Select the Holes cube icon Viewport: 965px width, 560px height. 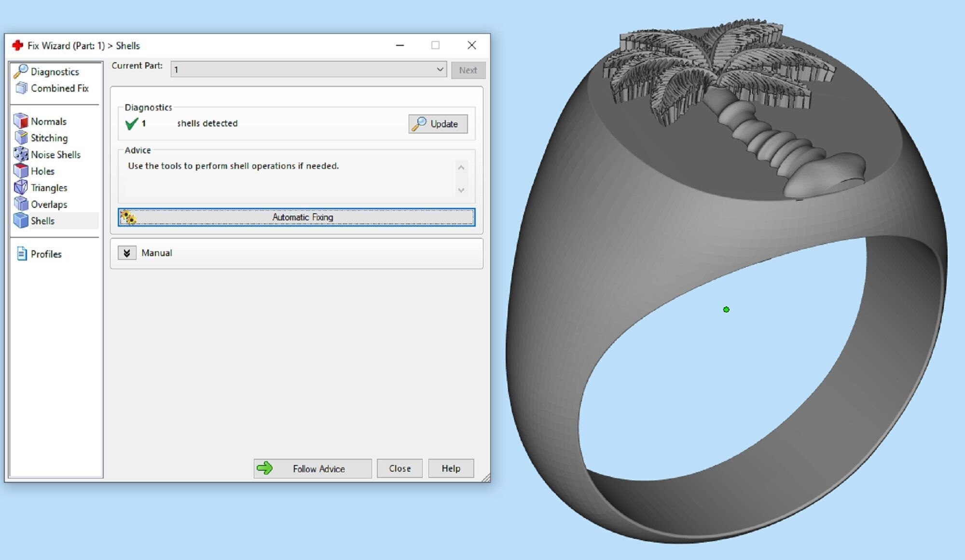21,171
